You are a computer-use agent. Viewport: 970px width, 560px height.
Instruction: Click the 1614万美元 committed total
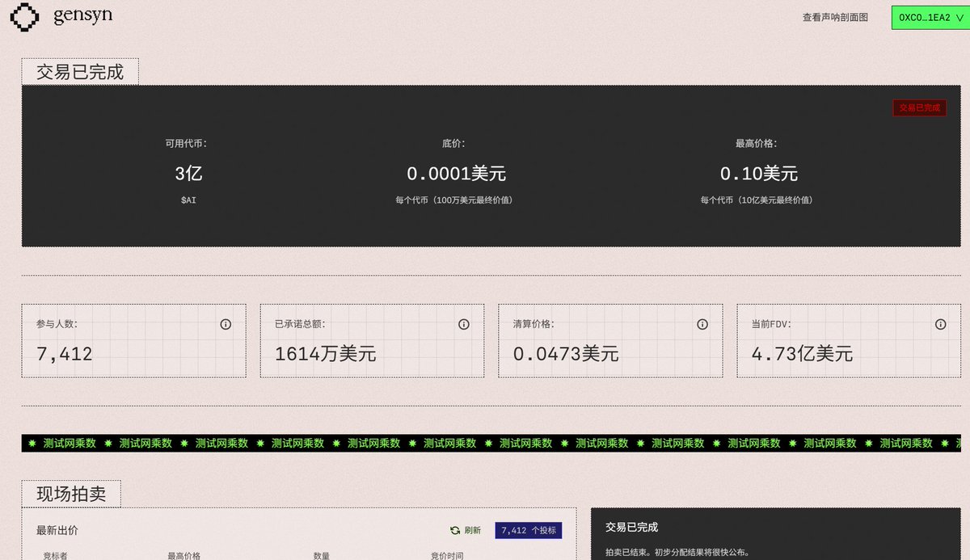(x=326, y=353)
